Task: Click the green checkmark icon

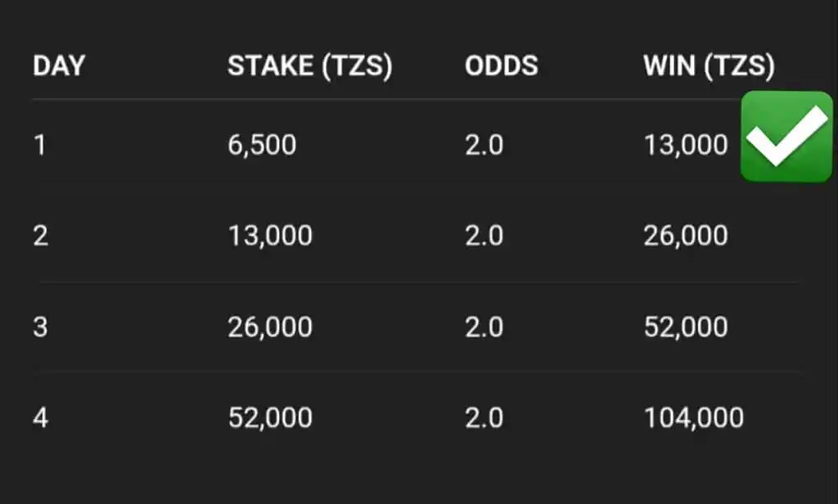Action: pyautogui.click(x=786, y=137)
